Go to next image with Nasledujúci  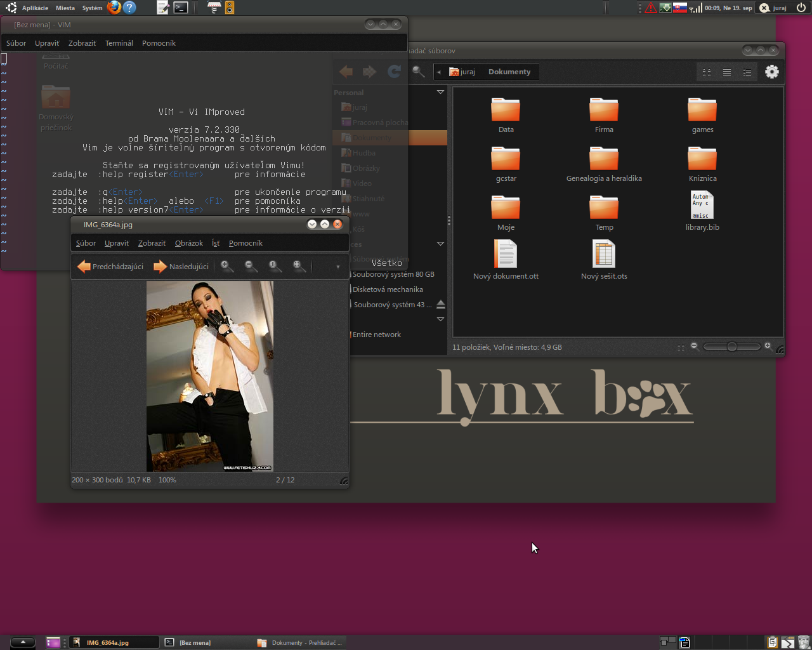point(181,267)
